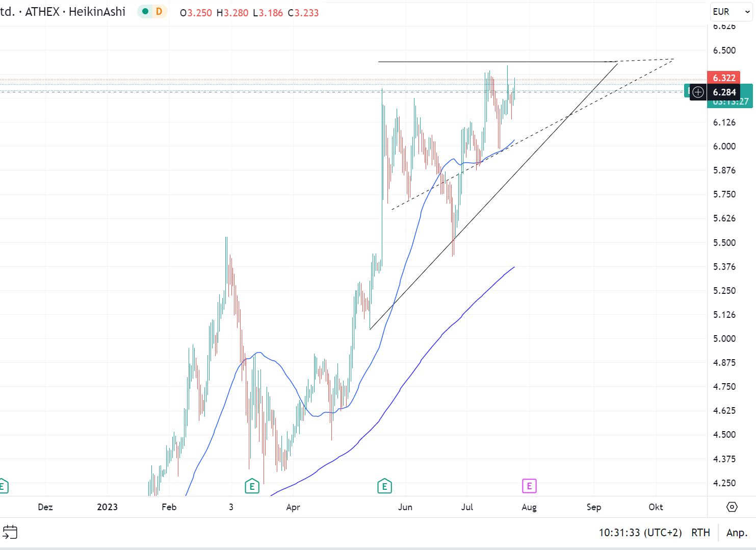This screenshot has height=550, width=756.
Task: Click the Jul label on time axis
Action: coord(467,507)
